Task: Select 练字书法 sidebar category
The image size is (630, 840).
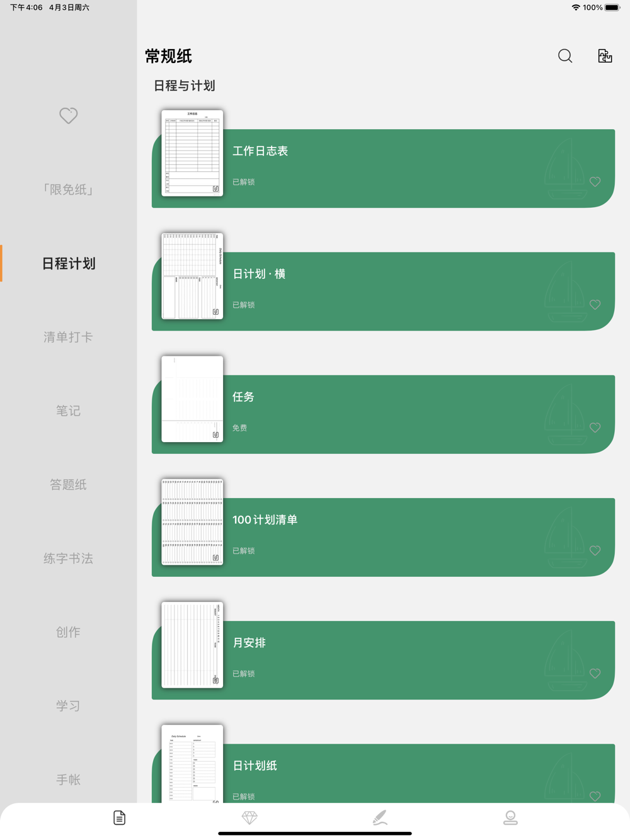Action: tap(68, 558)
